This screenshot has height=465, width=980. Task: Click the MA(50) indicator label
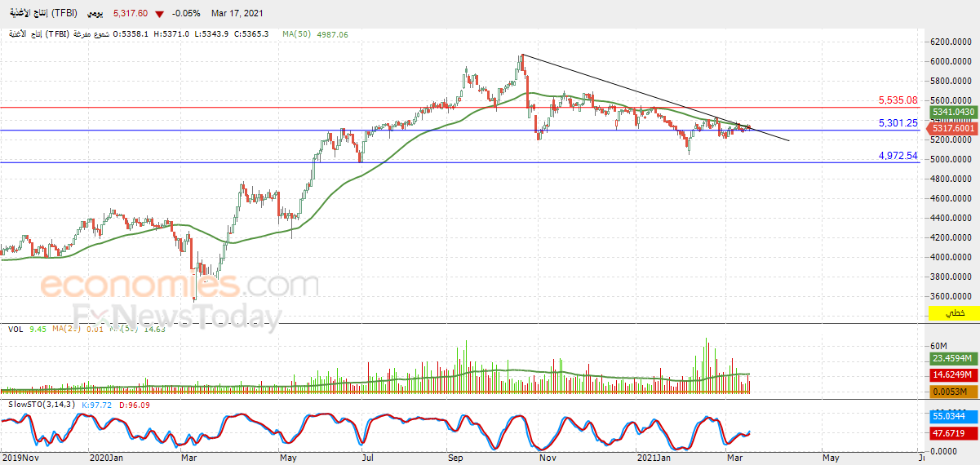pos(295,34)
